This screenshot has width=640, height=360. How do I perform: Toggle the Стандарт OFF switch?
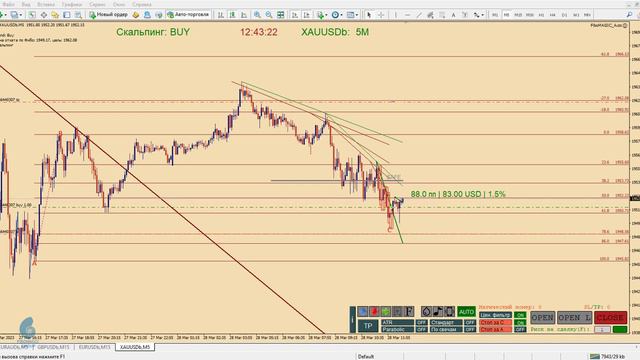click(470, 322)
